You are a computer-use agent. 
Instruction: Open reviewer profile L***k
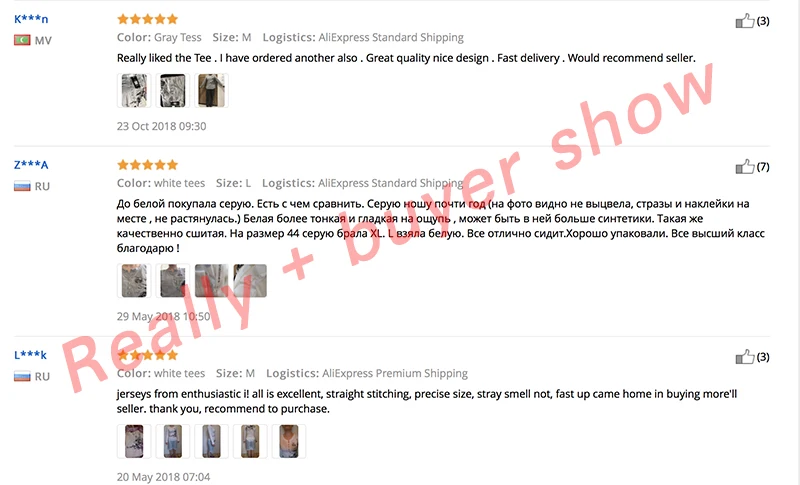point(30,355)
